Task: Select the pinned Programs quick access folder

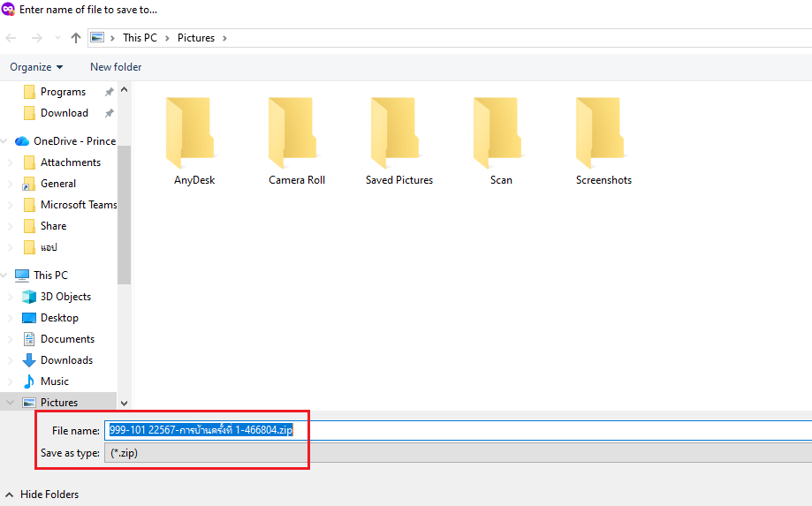Action: pyautogui.click(x=63, y=92)
